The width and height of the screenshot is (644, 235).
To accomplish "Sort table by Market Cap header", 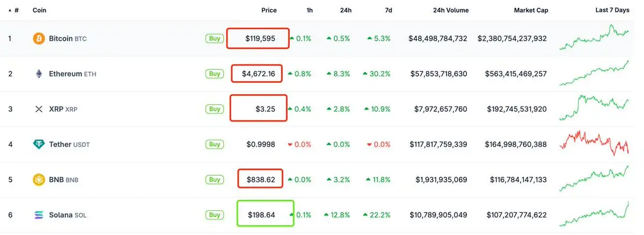I will click(x=531, y=10).
